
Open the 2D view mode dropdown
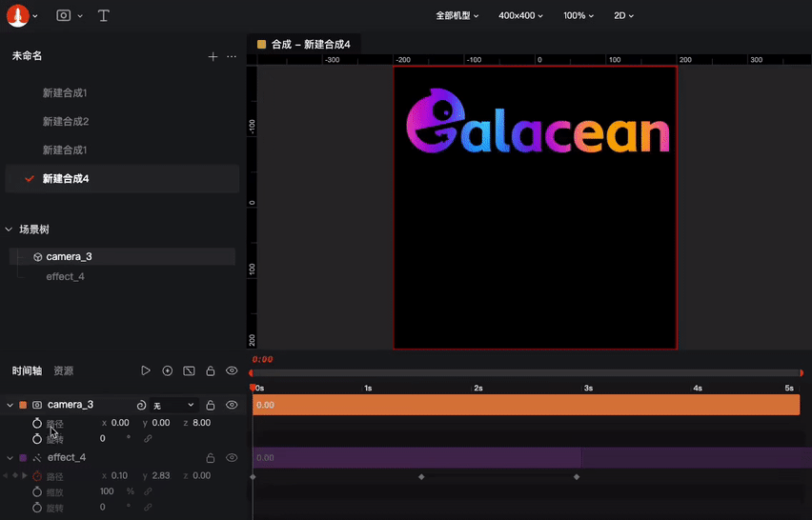[623, 15]
